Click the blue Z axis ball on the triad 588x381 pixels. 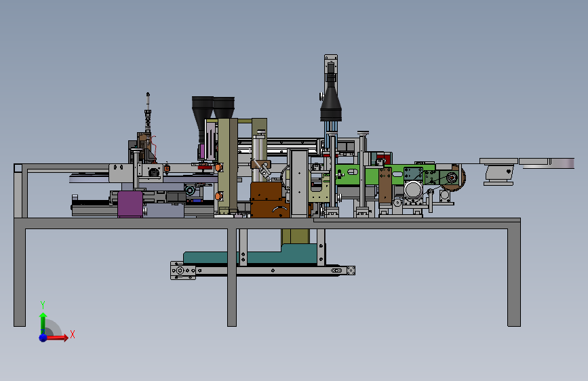pos(43,338)
